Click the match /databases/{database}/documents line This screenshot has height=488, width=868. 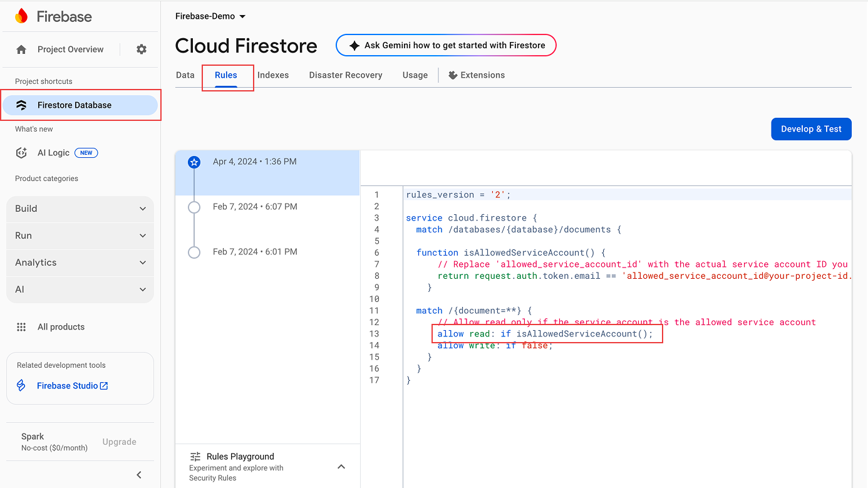click(x=519, y=230)
